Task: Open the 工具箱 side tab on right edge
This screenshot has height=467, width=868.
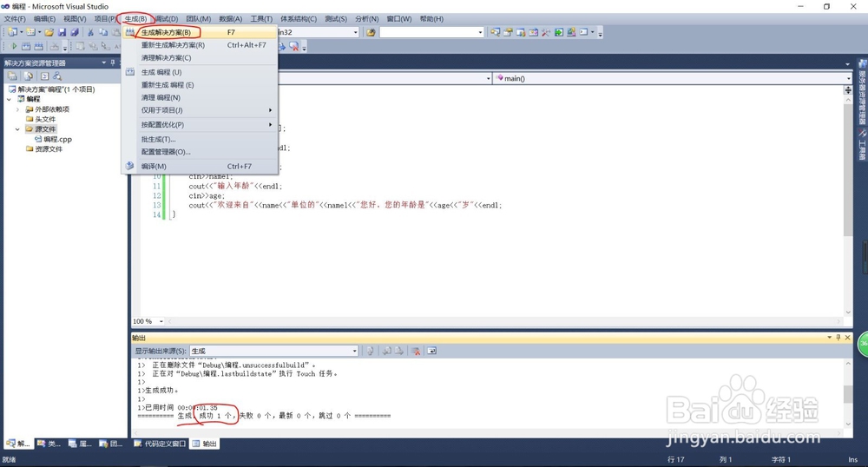Action: tap(862, 145)
